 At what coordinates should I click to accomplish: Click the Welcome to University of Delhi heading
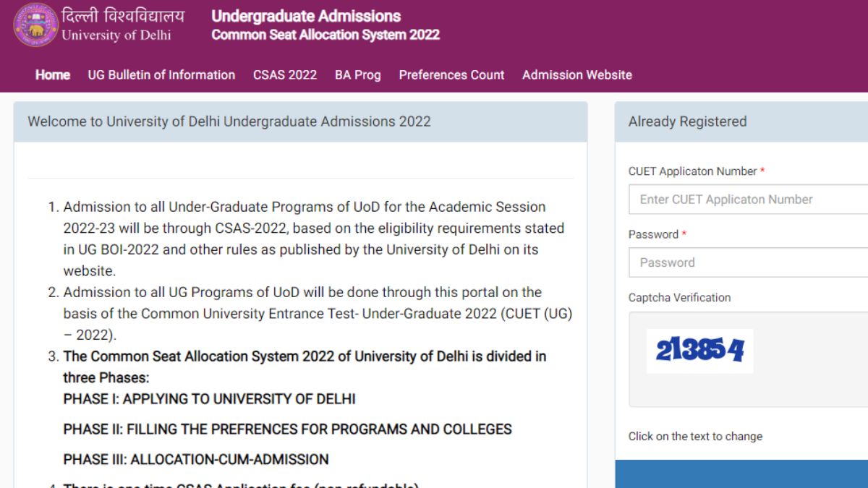[x=229, y=121]
